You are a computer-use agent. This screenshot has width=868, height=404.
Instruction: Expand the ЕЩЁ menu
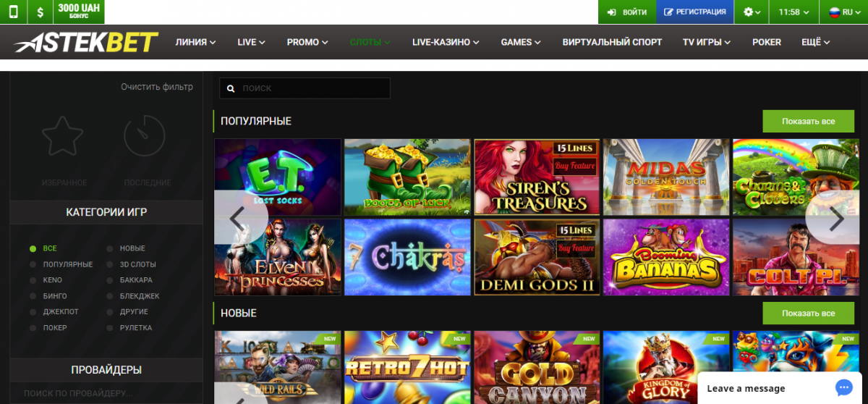click(x=815, y=42)
